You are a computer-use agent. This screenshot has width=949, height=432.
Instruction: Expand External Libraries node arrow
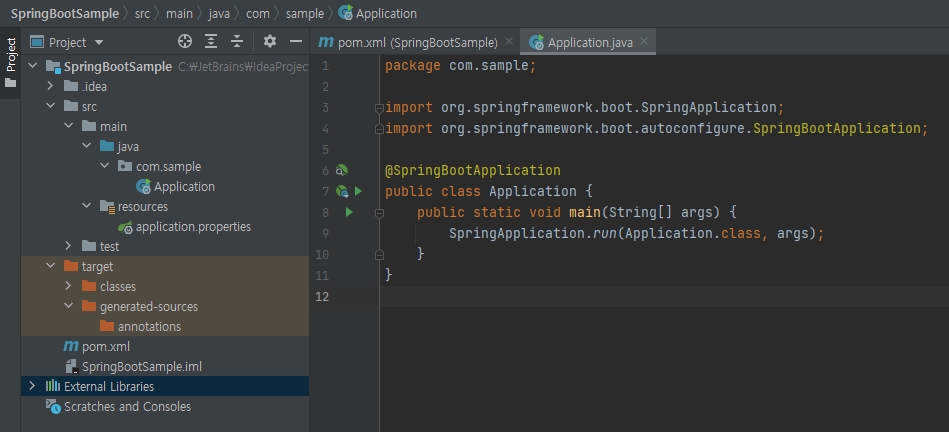click(32, 385)
